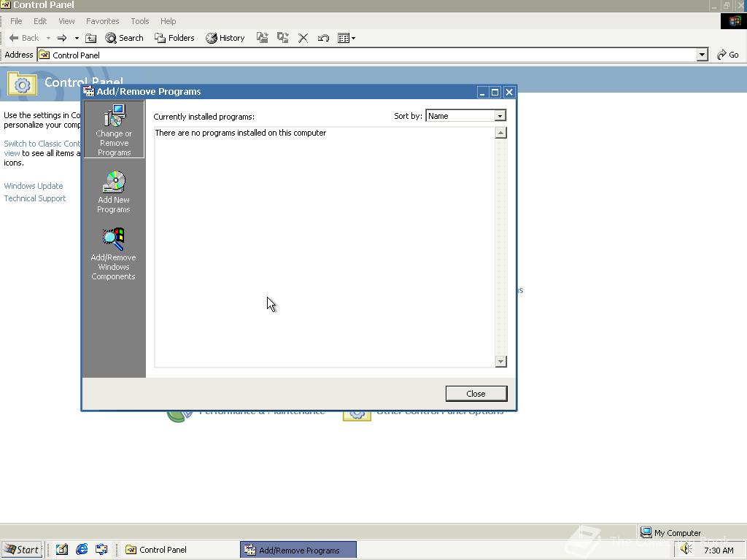Click the volume speaker tray icon
Screen dimensions: 747x560
pos(686,549)
